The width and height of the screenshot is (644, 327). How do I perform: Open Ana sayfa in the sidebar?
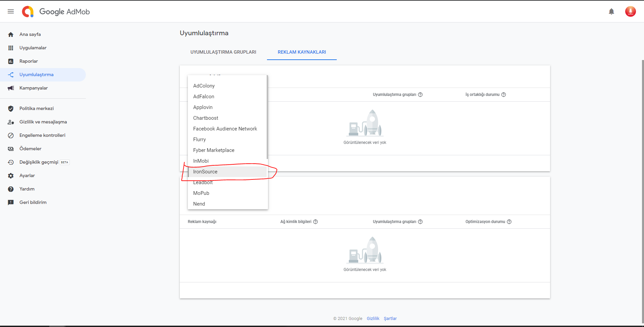pyautogui.click(x=43, y=35)
